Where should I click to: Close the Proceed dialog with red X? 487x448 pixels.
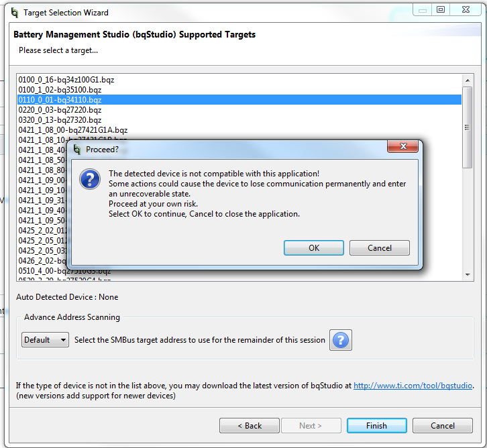[x=403, y=146]
